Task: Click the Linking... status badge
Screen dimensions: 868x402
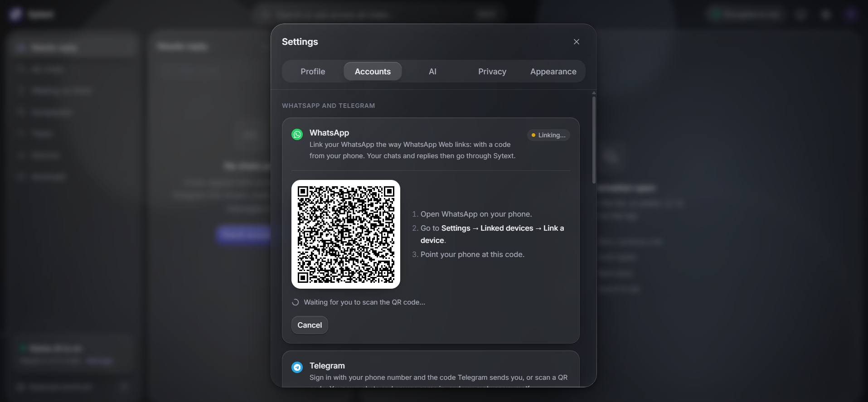Action: coord(548,135)
